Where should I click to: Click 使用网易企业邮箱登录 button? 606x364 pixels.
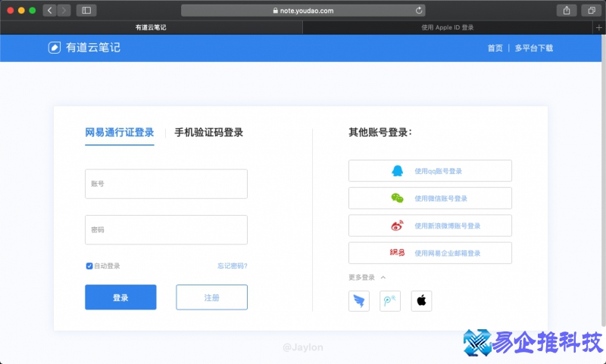430,253
